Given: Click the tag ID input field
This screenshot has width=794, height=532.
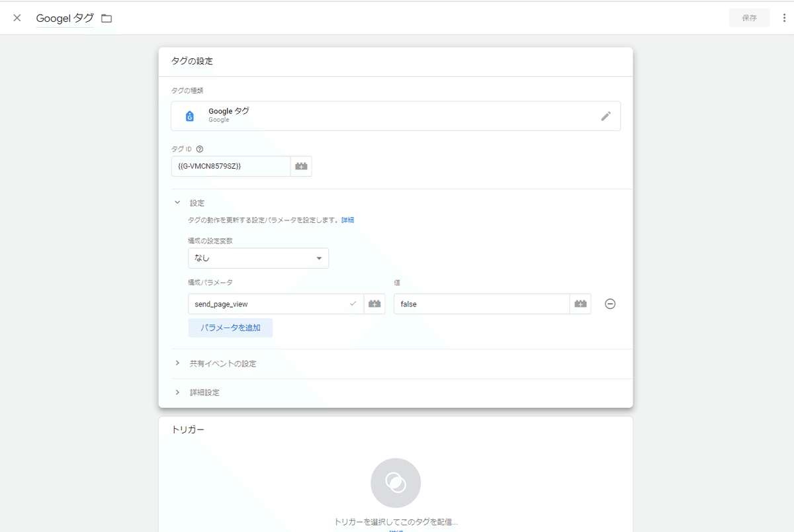Looking at the screenshot, I should click(230, 166).
